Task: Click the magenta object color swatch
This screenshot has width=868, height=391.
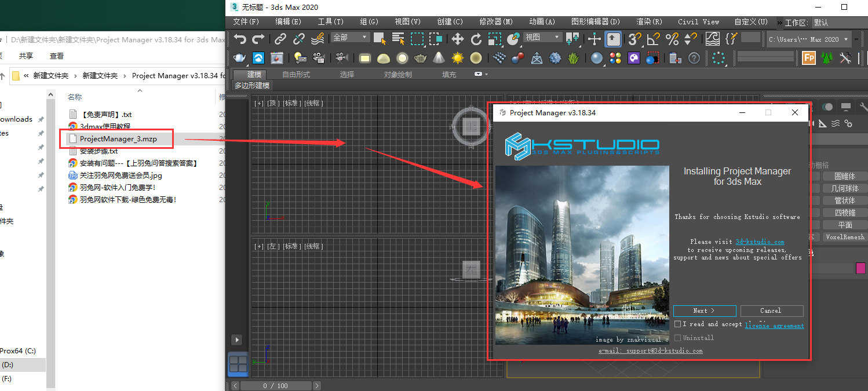Action: click(x=861, y=268)
